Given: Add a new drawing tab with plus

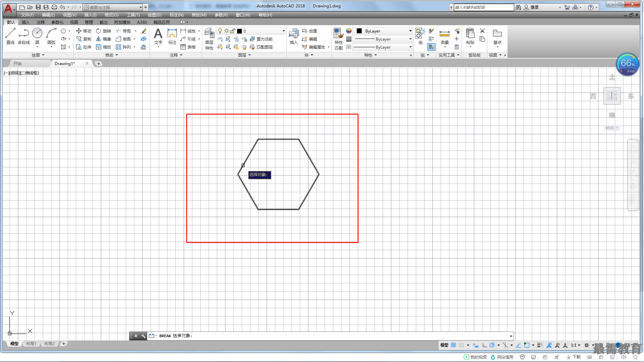Looking at the screenshot, I should 98,63.
